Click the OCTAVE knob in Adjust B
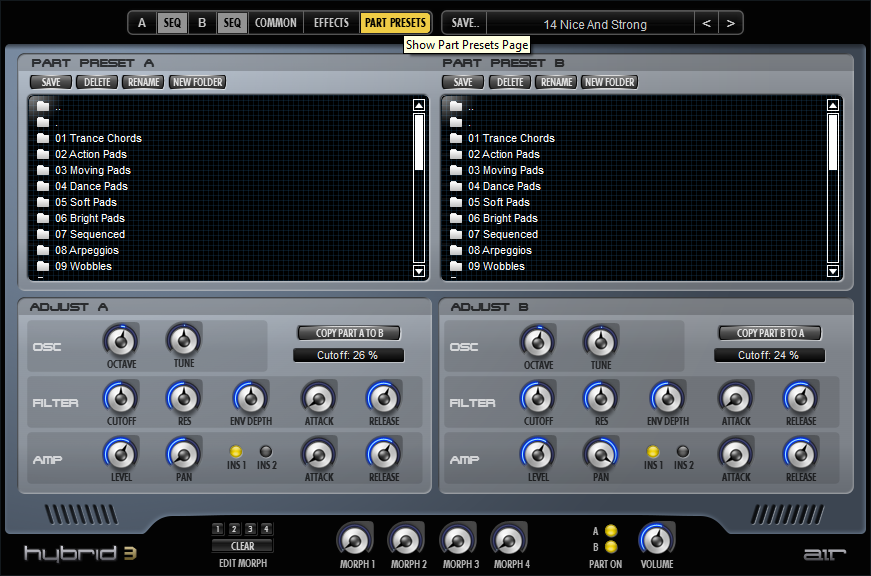The image size is (871, 576). (x=538, y=342)
